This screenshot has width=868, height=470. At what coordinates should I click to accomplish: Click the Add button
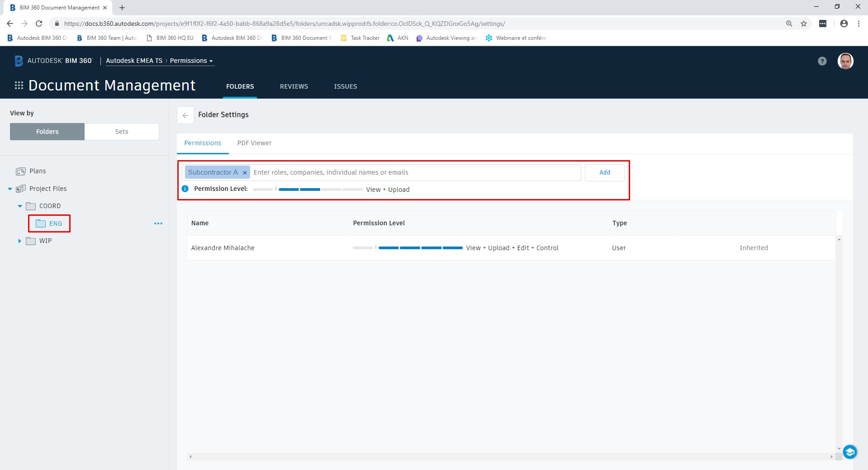tap(604, 172)
